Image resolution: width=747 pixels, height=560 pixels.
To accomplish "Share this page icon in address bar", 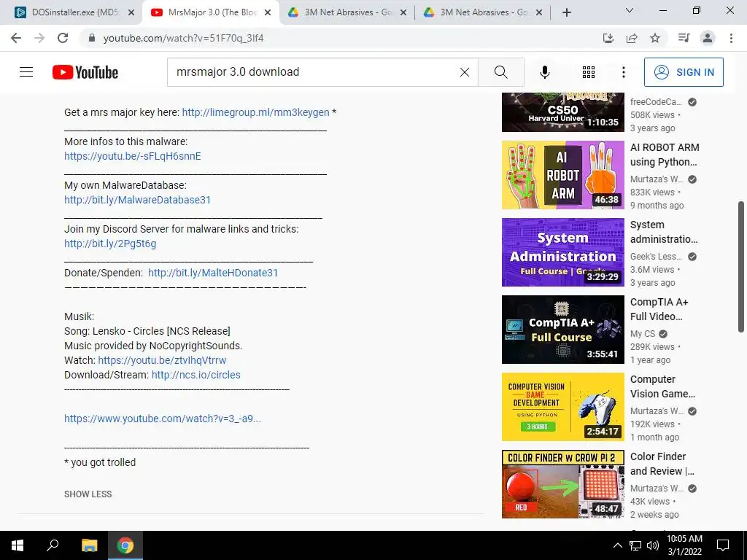I will coord(632,38).
